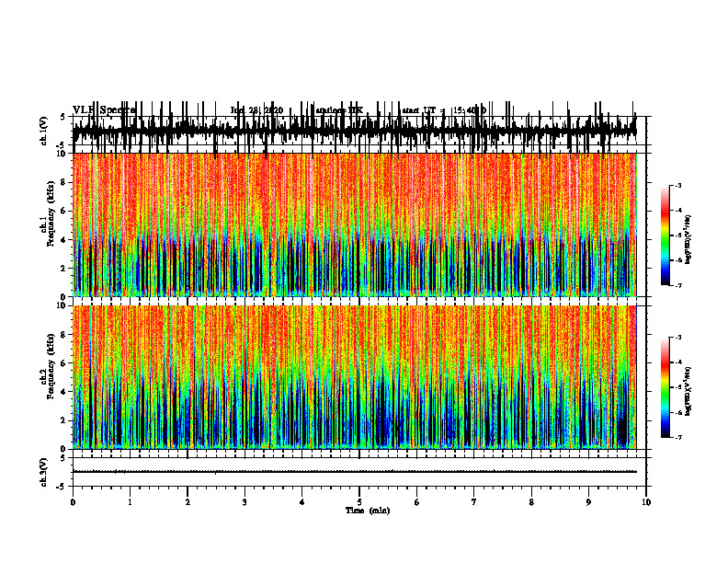Click the '4' kHz tick on ch.2 frequency axis

[x=63, y=392]
